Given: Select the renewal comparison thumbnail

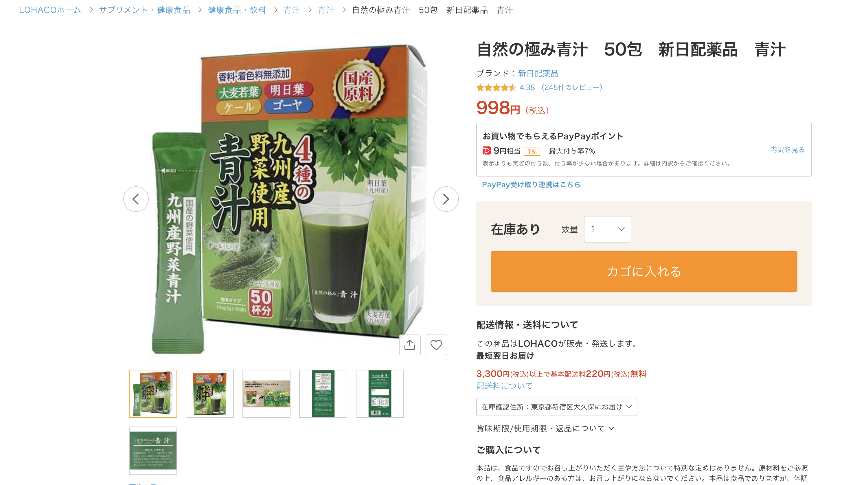Looking at the screenshot, I should [x=266, y=394].
